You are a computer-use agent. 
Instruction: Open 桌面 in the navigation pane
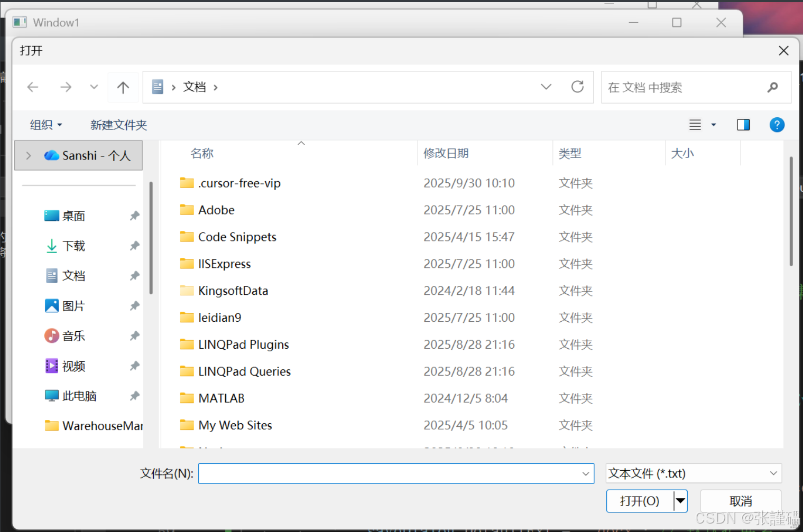point(73,216)
